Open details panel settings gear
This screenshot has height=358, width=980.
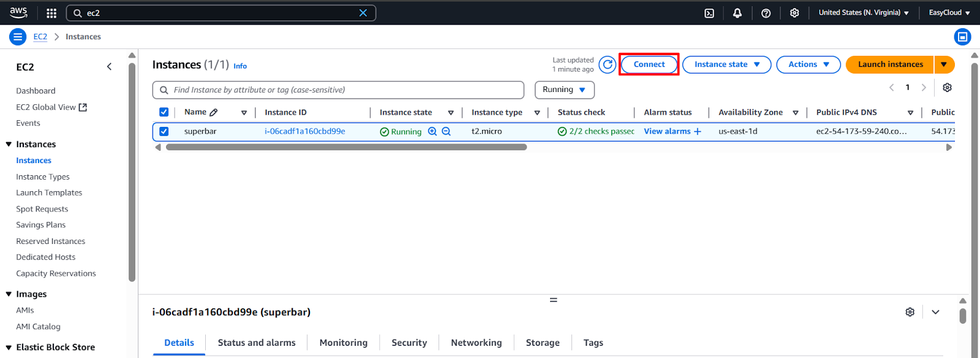pyautogui.click(x=910, y=312)
